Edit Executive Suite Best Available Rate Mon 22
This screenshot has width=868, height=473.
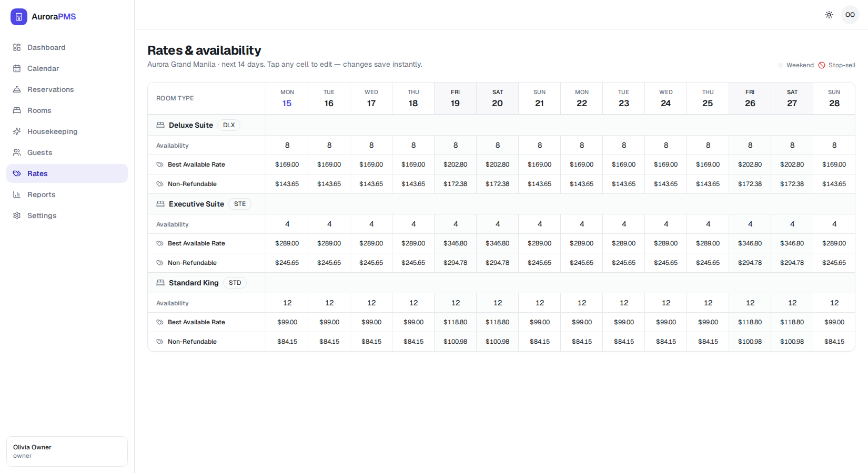coord(582,243)
